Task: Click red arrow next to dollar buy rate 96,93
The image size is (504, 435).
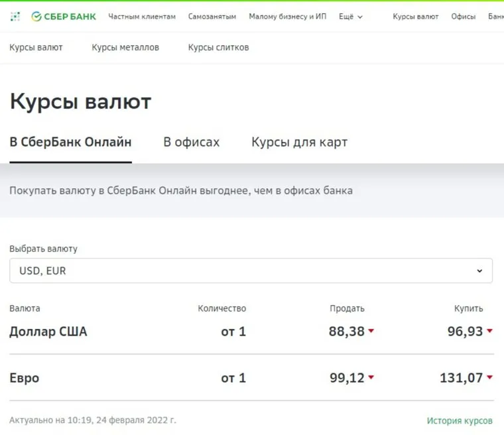Action: click(x=489, y=332)
